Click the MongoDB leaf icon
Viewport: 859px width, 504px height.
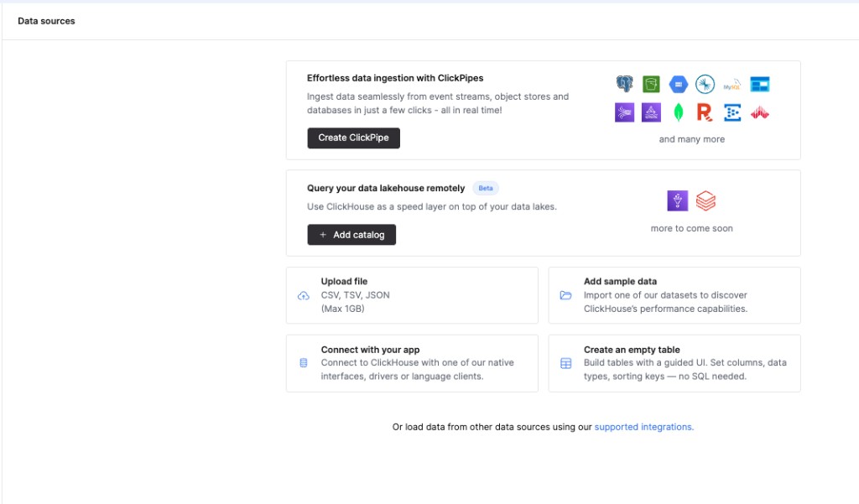coord(678,112)
